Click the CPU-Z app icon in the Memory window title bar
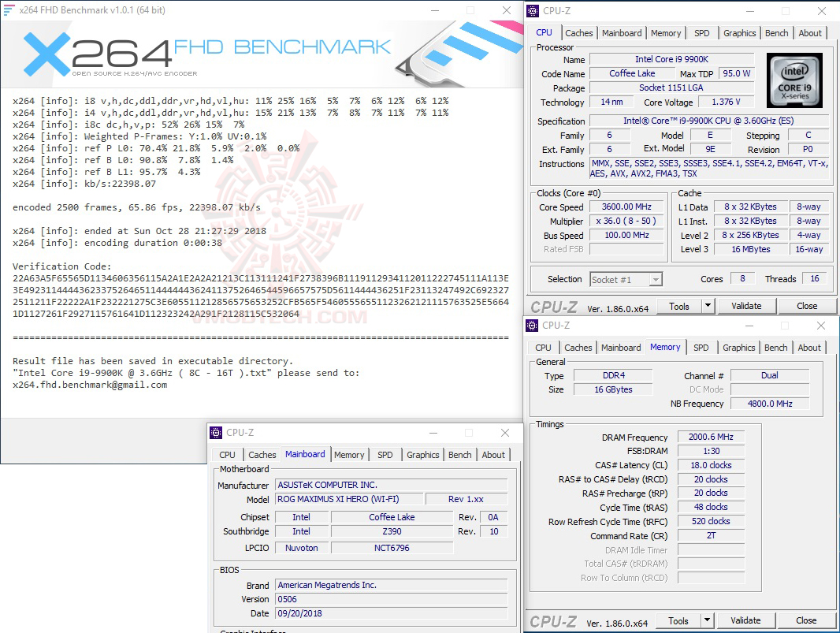Screen dimensions: 840x633 (x=532, y=326)
